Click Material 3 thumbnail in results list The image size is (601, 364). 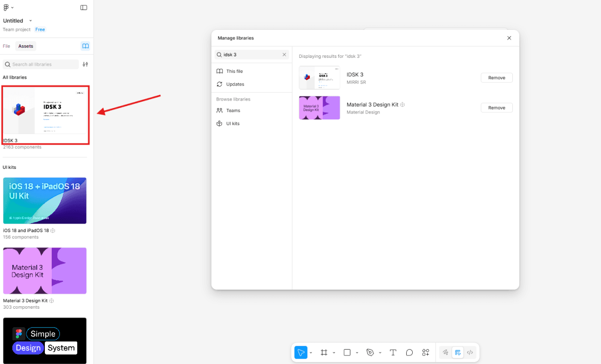point(319,108)
